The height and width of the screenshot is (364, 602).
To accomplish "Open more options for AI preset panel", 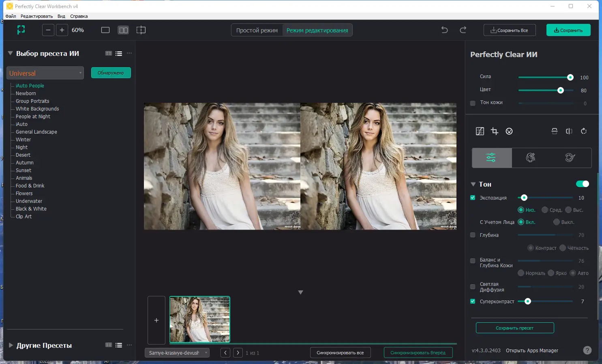I will point(129,53).
